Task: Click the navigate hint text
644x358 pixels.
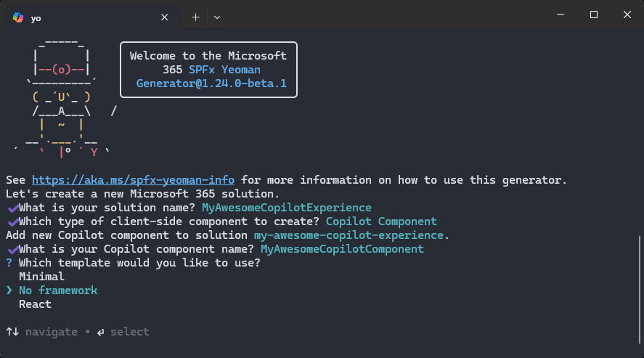Action: pyautogui.click(x=52, y=332)
